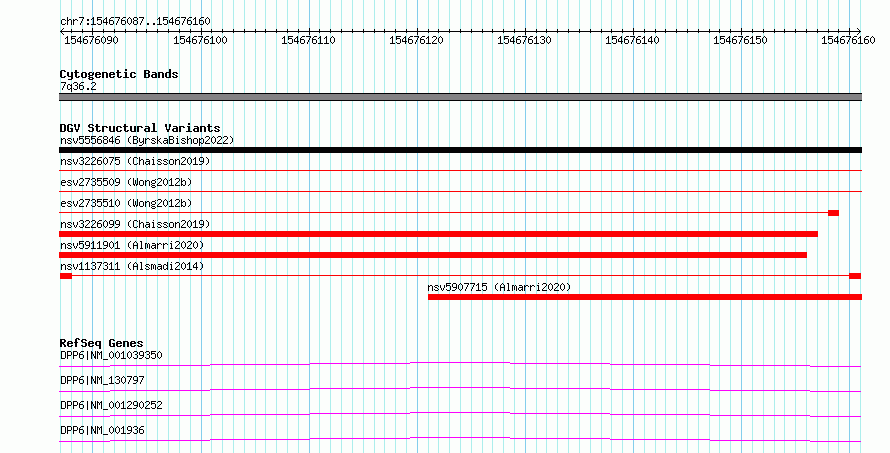Open variant nsv3226099 (Chaisson2019) label

[135, 224]
